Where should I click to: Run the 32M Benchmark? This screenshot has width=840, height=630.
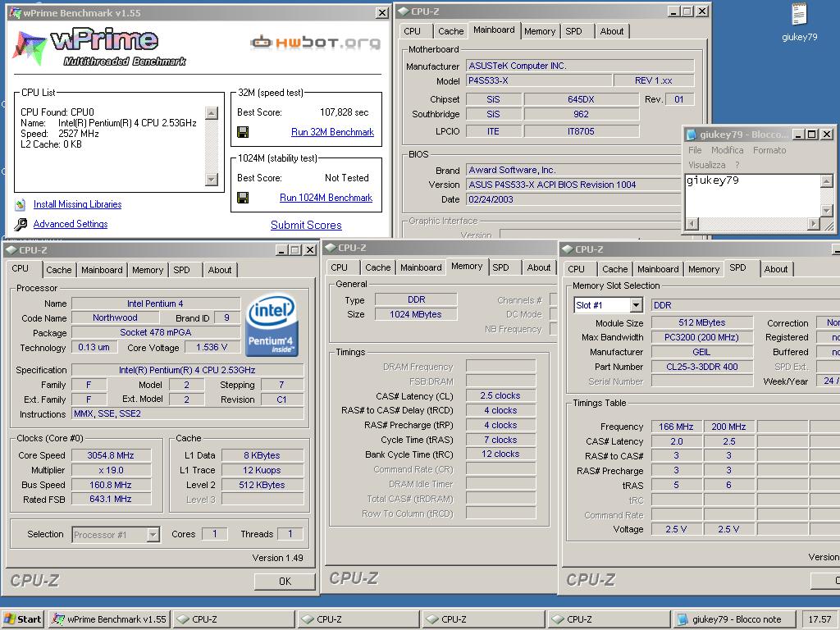click(333, 132)
